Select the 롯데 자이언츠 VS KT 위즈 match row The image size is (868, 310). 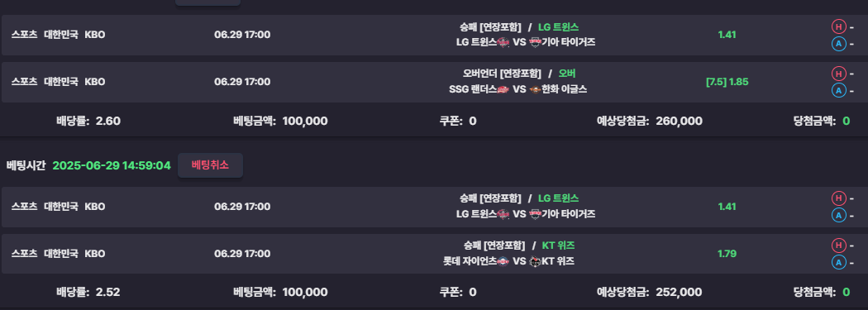click(x=434, y=254)
